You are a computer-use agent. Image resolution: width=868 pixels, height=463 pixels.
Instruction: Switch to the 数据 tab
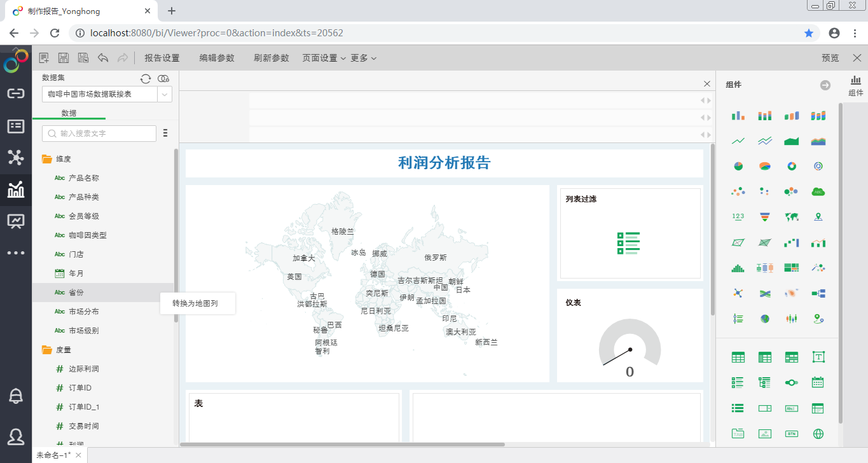(69, 112)
